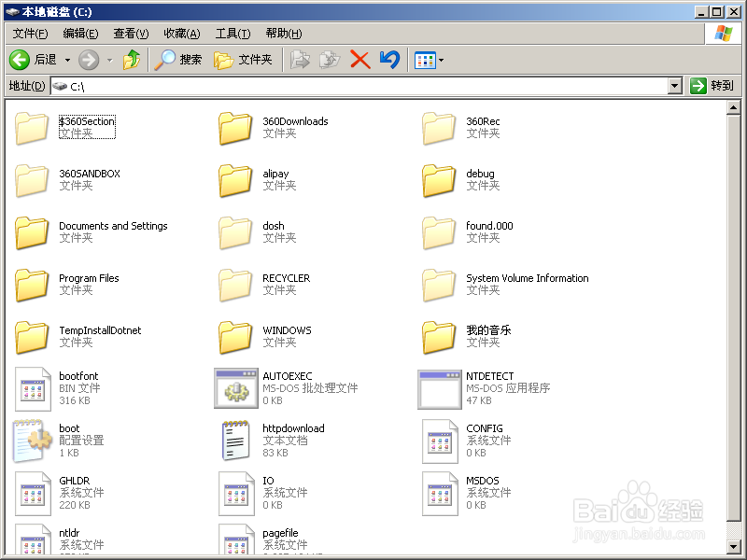747x560 pixels.
Task: Click the scrollbar up arrow
Action: pyautogui.click(x=734, y=107)
